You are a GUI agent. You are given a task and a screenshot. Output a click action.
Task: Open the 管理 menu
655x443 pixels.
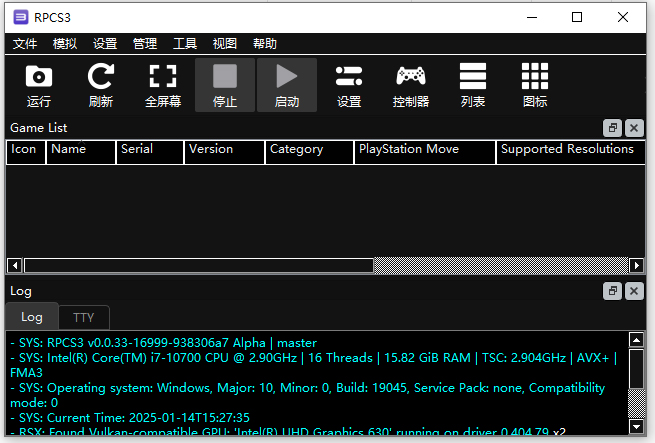tap(145, 44)
